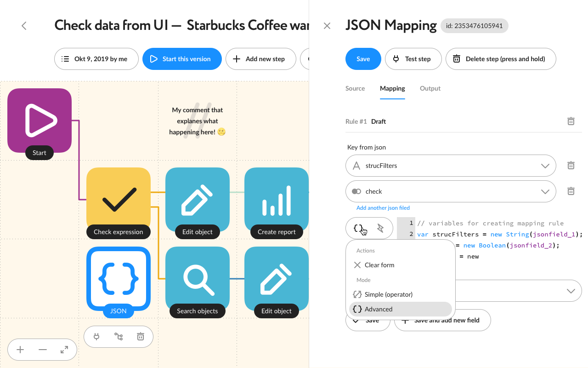Screen dimensions: 588x368
Task: Click Add another json filed link
Action: coord(383,208)
